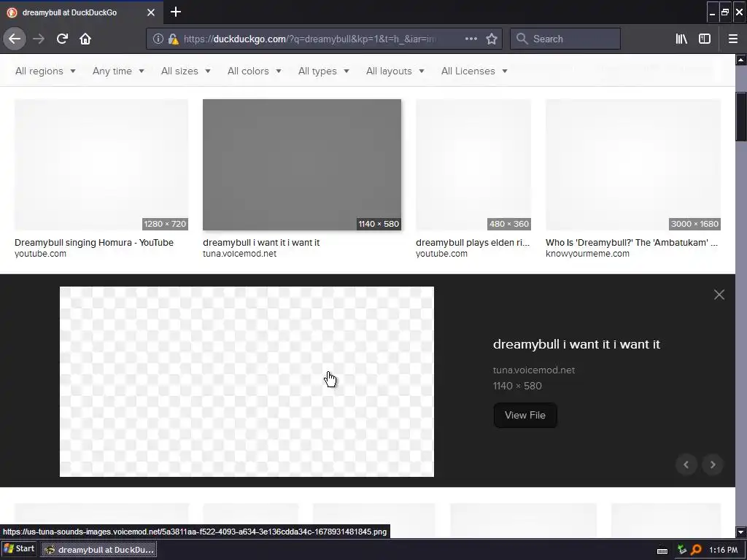The height and width of the screenshot is (560, 747).
Task: Open the browser home page
Action: click(85, 39)
